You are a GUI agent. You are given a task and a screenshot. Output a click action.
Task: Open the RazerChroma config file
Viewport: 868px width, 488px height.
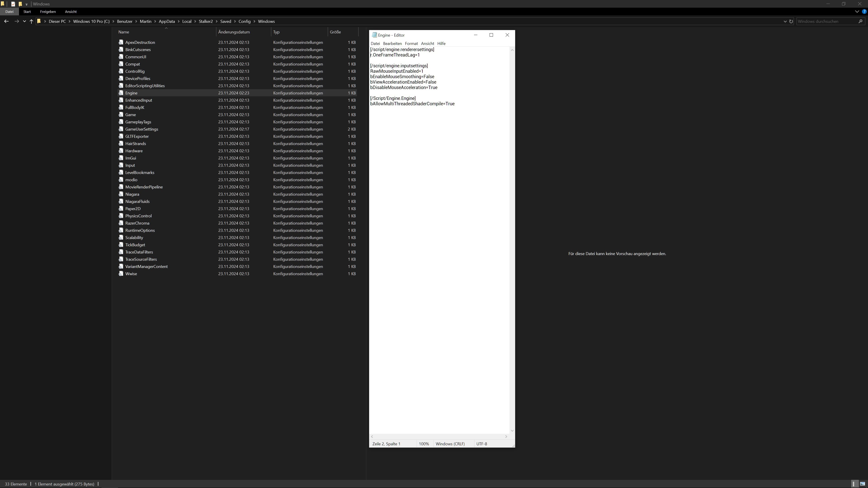137,223
